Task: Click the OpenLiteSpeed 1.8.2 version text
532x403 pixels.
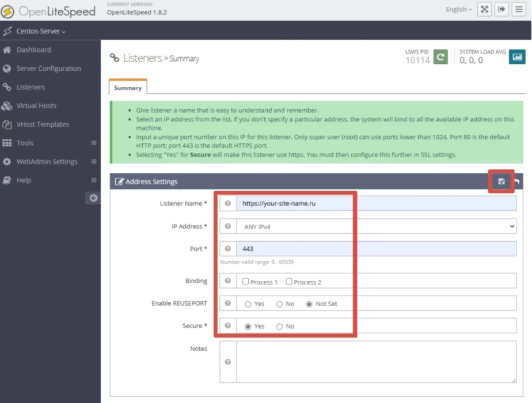Action: [x=136, y=12]
